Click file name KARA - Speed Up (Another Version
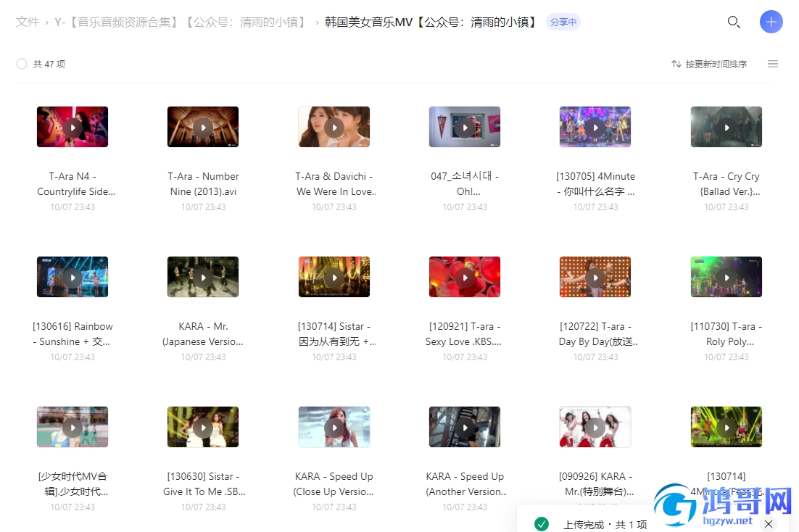This screenshot has height=532, width=799. click(466, 484)
